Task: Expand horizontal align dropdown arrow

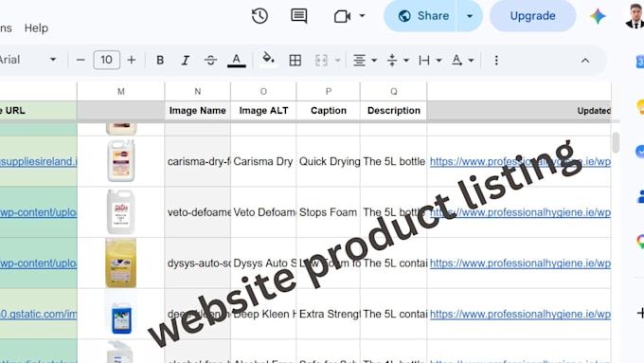Action: (x=374, y=61)
